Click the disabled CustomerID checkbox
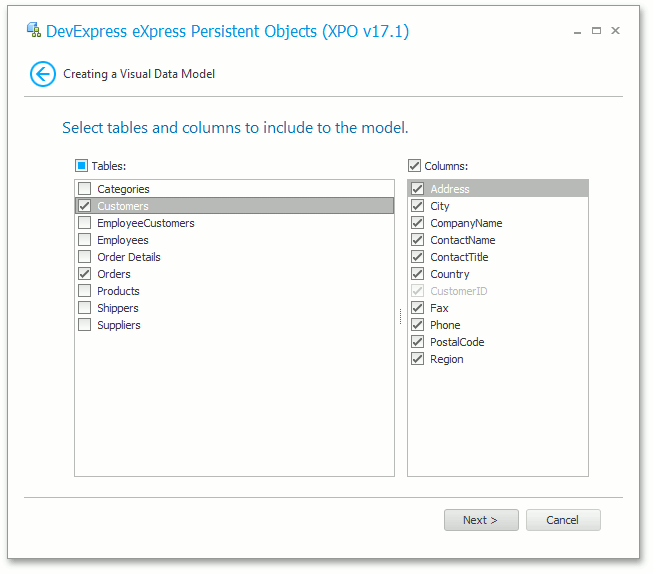 coord(418,291)
